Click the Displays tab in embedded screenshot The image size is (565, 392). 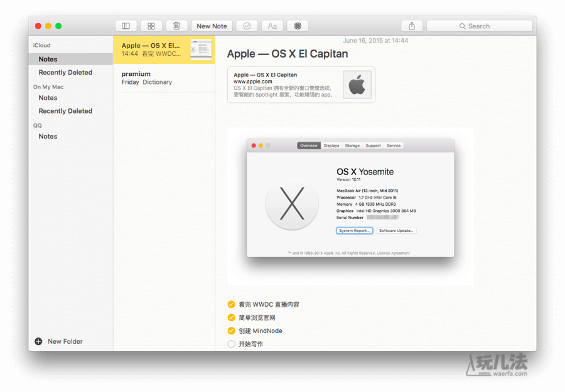pyautogui.click(x=331, y=146)
